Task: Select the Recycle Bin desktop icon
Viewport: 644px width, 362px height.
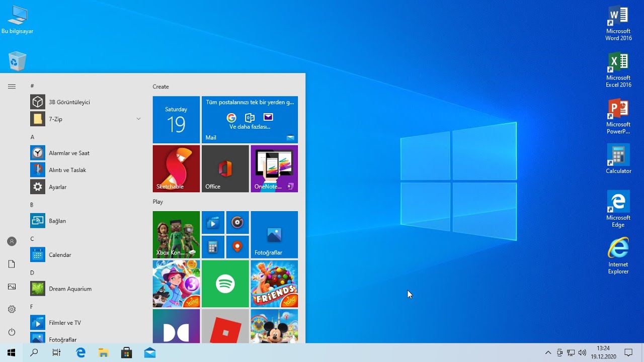Action: coord(17,61)
